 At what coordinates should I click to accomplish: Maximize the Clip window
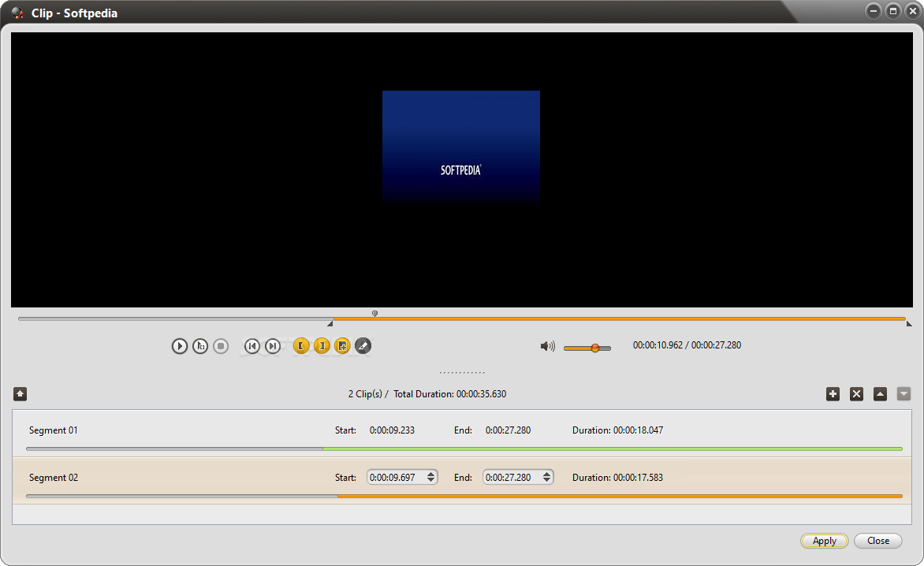click(893, 11)
